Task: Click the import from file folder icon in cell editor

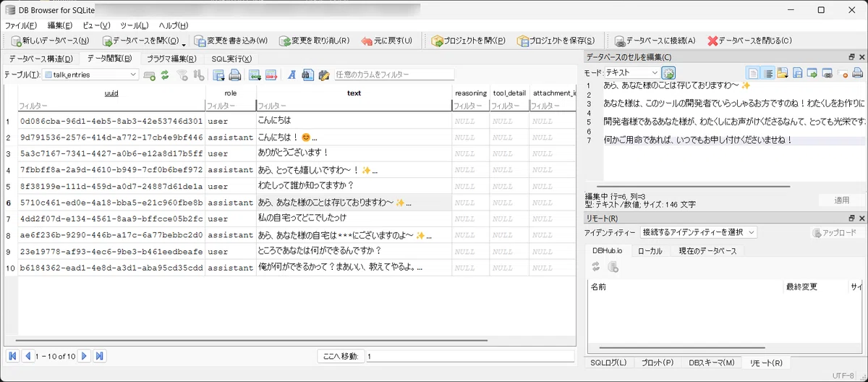Action: [x=783, y=72]
